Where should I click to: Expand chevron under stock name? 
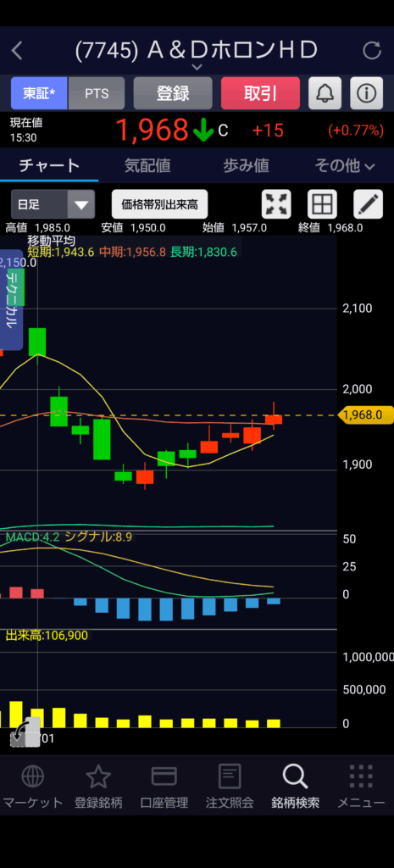(x=197, y=67)
